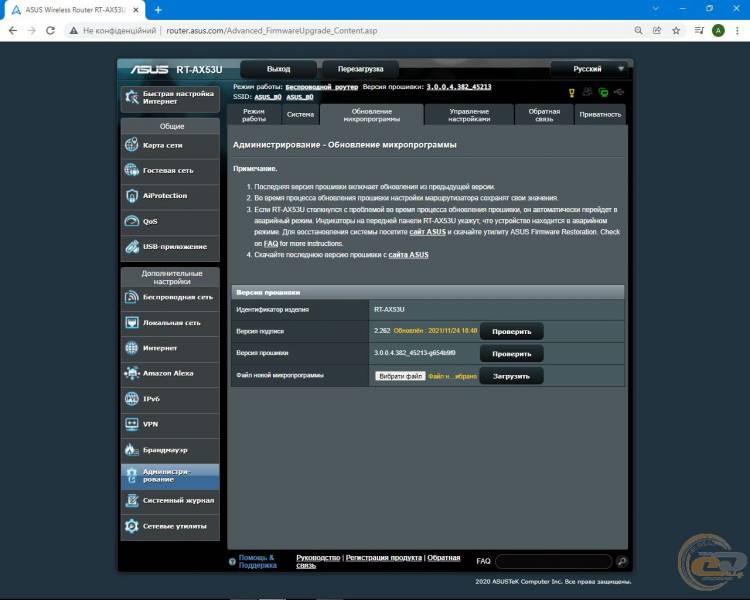The height and width of the screenshot is (600, 750).
Task: Click the yellow notification bulb status icon
Action: (x=572, y=93)
